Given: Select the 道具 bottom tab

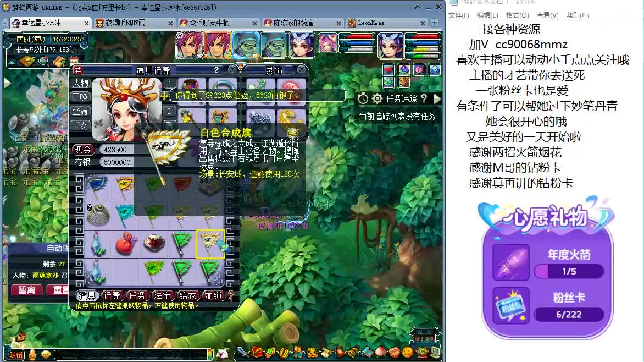Looking at the screenshot, I should (x=87, y=295).
